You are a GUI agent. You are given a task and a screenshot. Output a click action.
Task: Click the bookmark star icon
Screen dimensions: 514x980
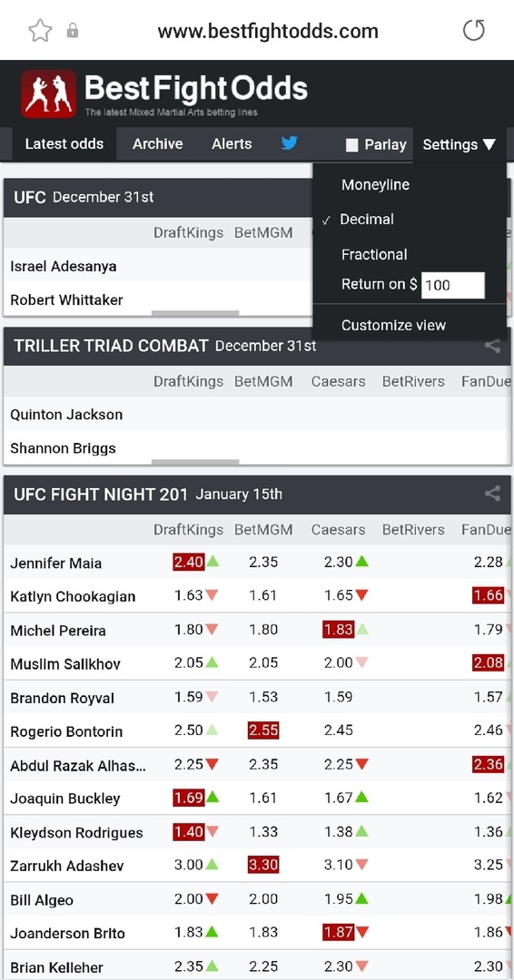point(40,31)
